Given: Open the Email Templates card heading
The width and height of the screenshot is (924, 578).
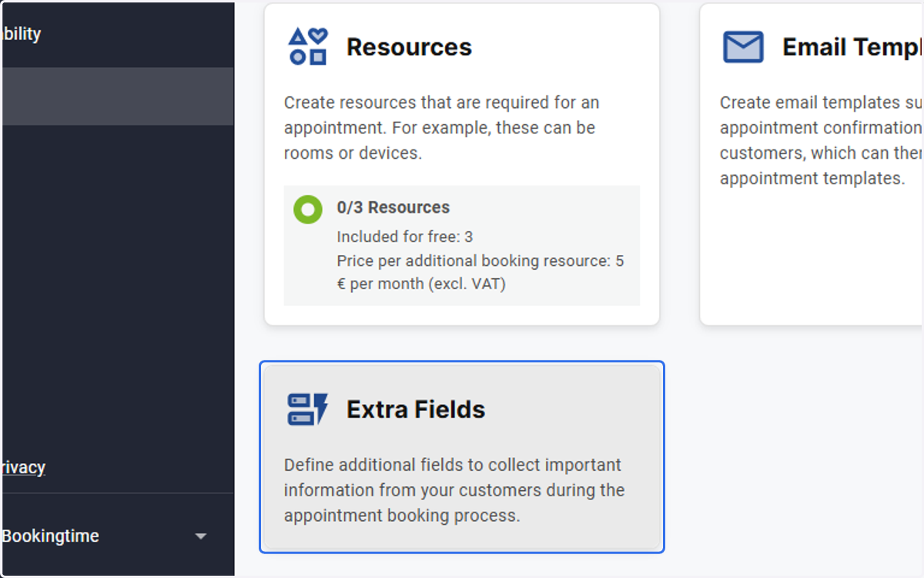Looking at the screenshot, I should [852, 47].
